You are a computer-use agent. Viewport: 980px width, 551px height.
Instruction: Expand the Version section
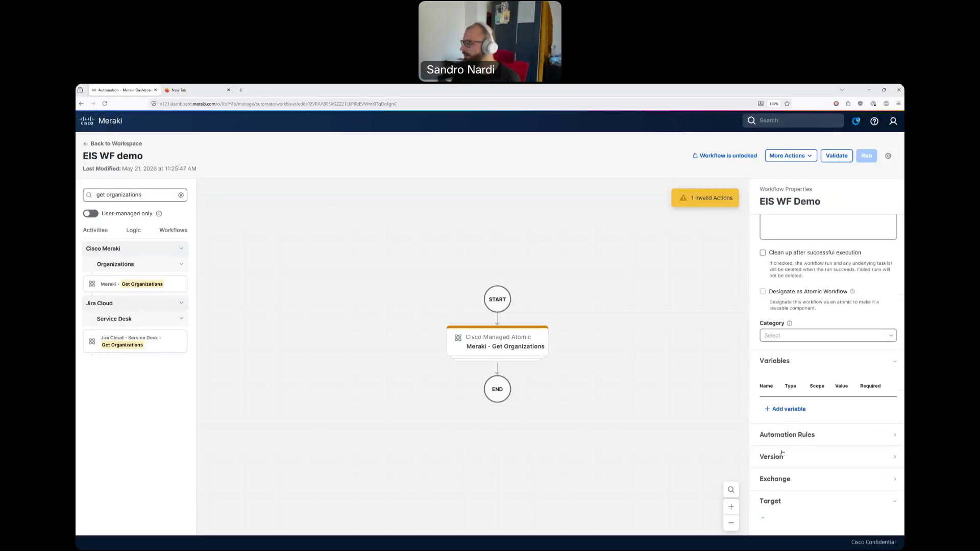[828, 457]
